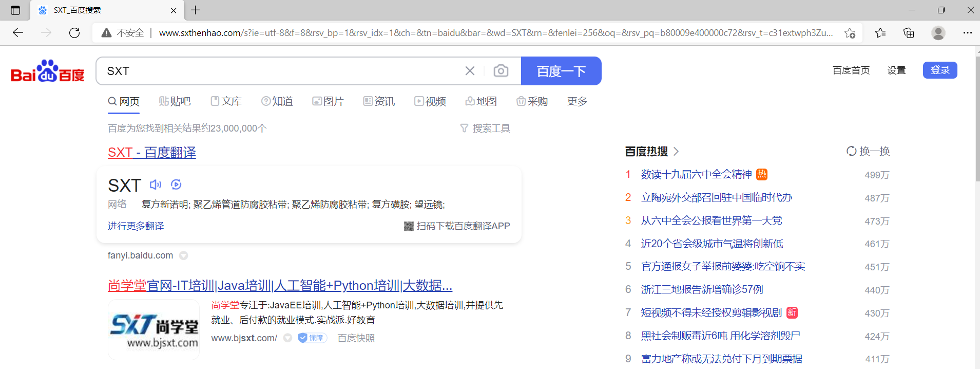Switch to 资讯 tab
This screenshot has height=369, width=980.
[x=379, y=101]
